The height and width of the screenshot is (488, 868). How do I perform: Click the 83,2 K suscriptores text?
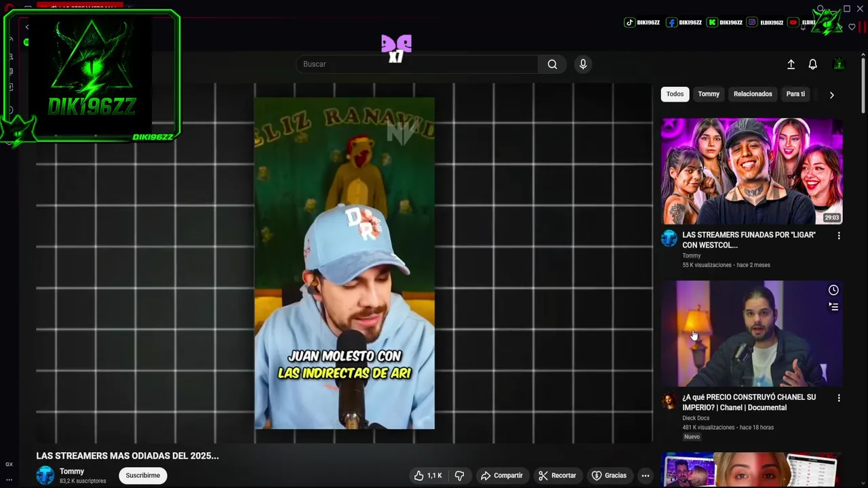(83, 481)
